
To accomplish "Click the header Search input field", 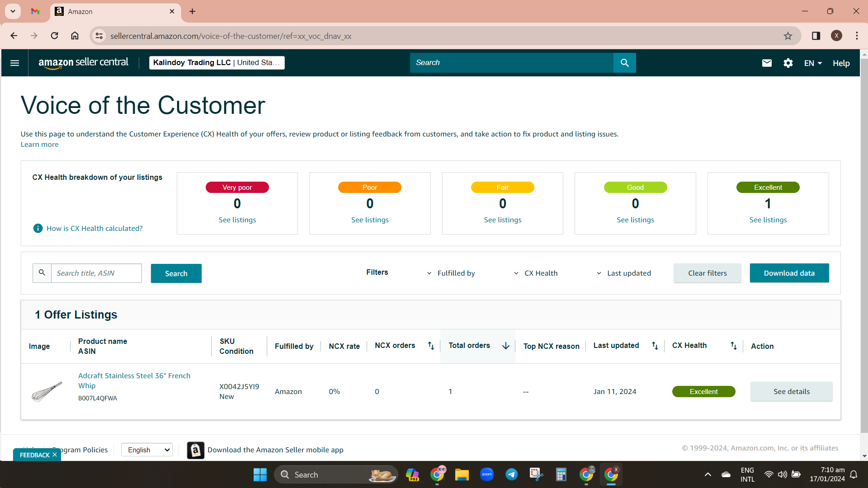I will click(511, 63).
